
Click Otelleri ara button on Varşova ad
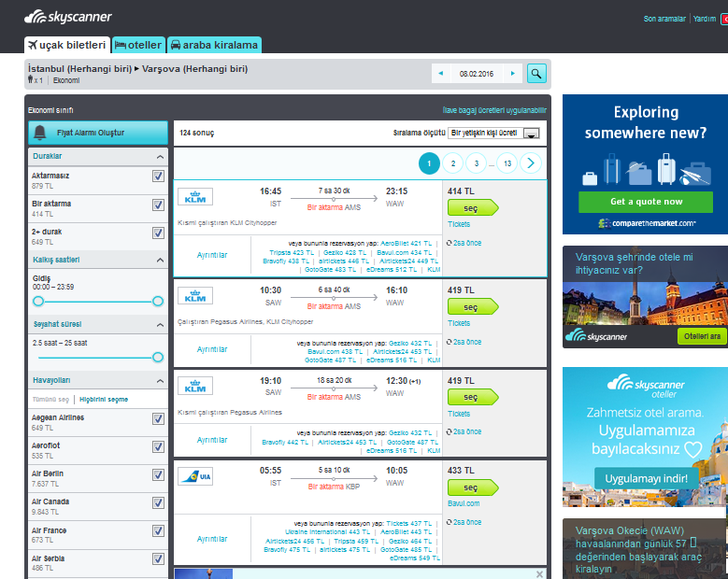[x=702, y=336]
